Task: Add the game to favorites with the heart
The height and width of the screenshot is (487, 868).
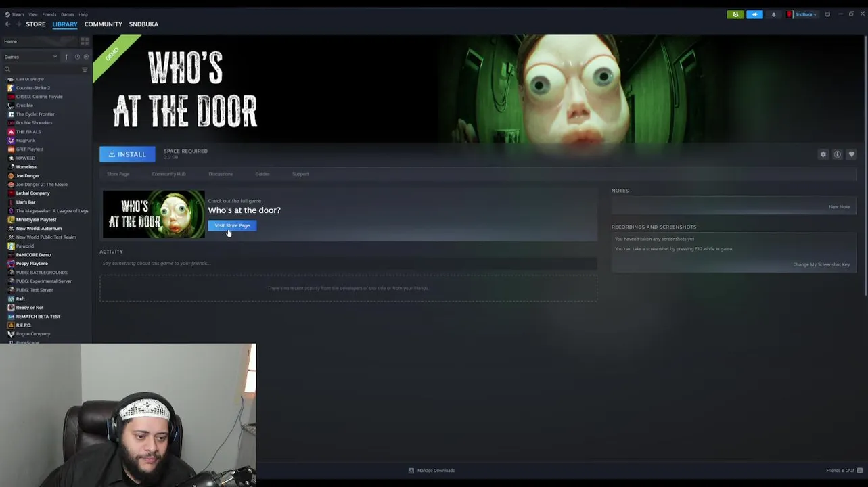Action: coord(852,154)
